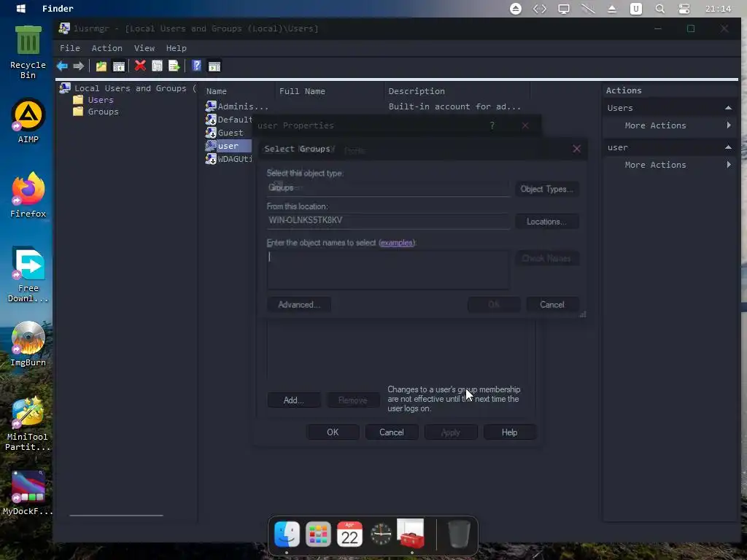Cancel the Select Groups dialog
The image size is (747, 560).
[x=552, y=305]
